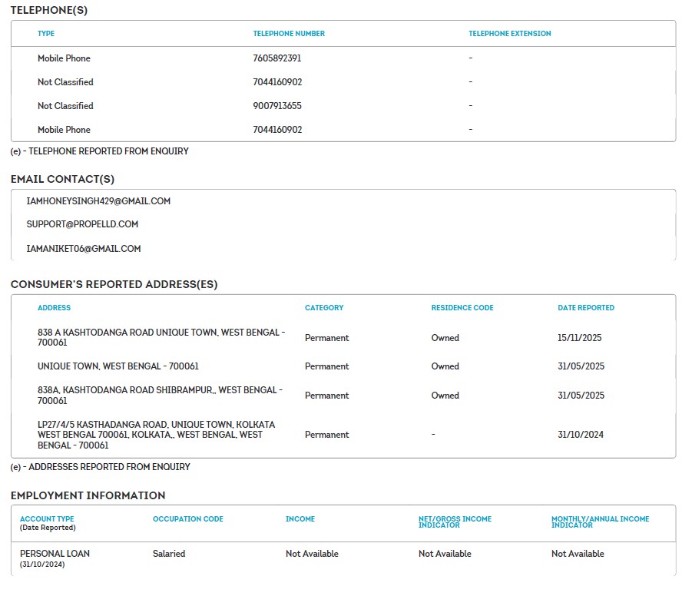Click the SUPPORT@PROPELLD.COM email address
The height and width of the screenshot is (616, 692).
coord(82,224)
